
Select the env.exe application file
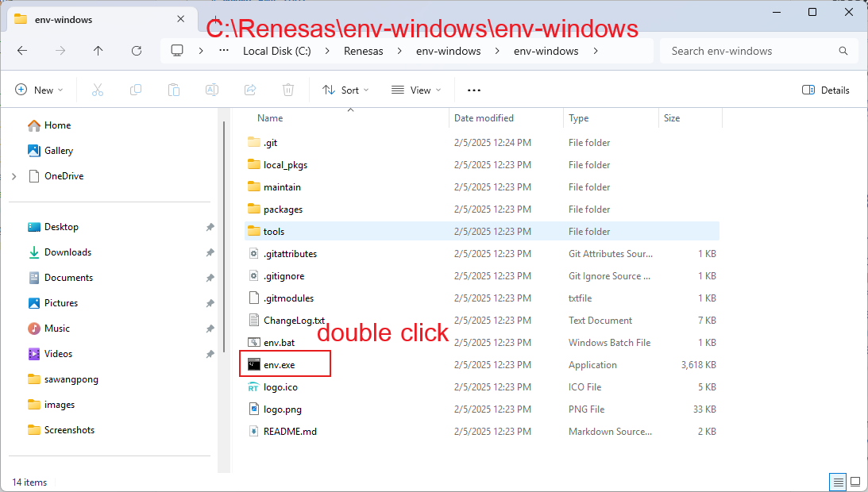279,365
